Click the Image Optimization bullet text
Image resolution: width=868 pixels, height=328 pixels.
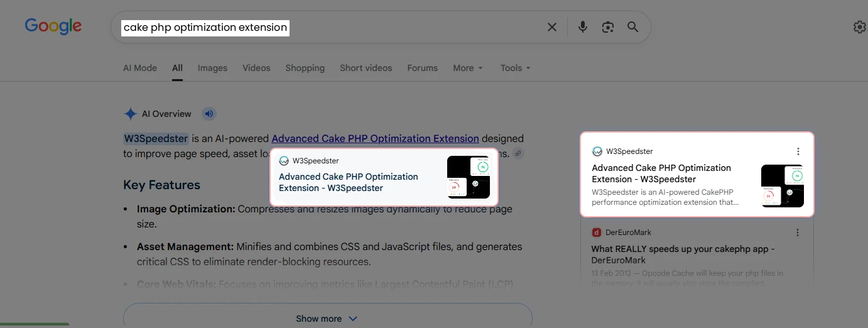coord(324,216)
